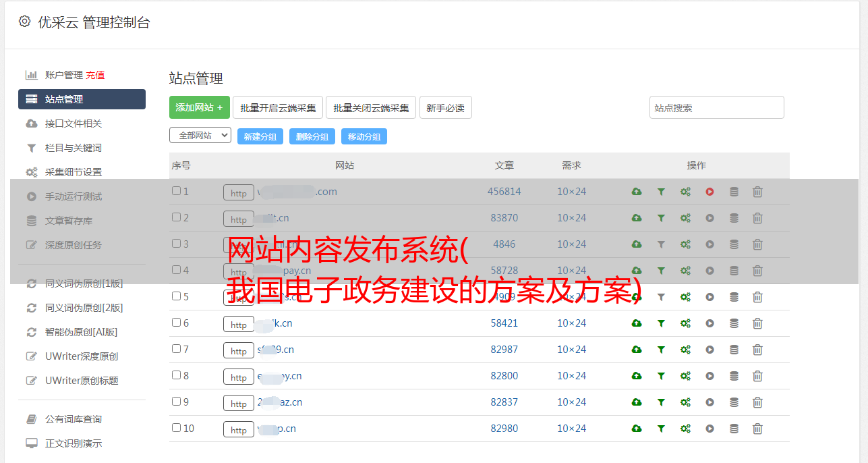868x463 pixels.
Task: Click the filter icon in row 2
Action: point(661,218)
